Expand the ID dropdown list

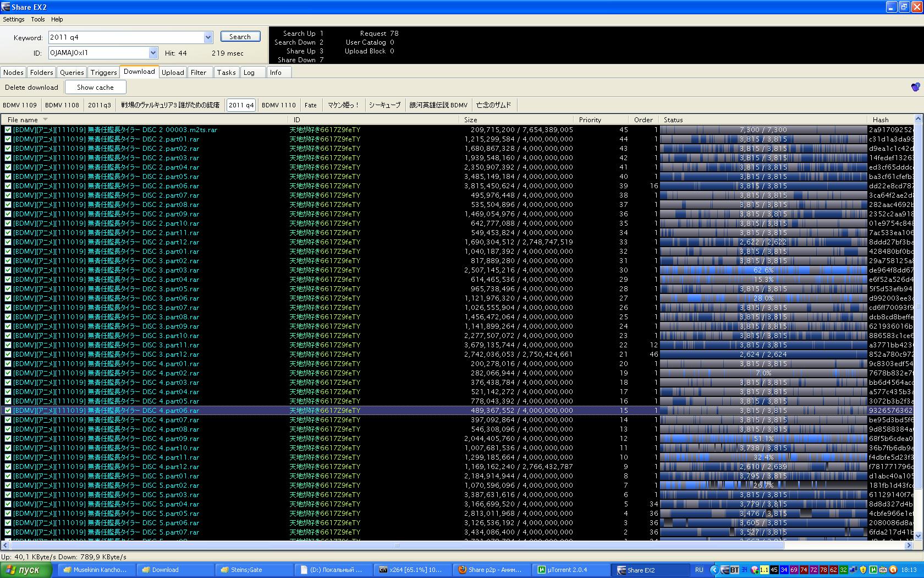tap(153, 53)
